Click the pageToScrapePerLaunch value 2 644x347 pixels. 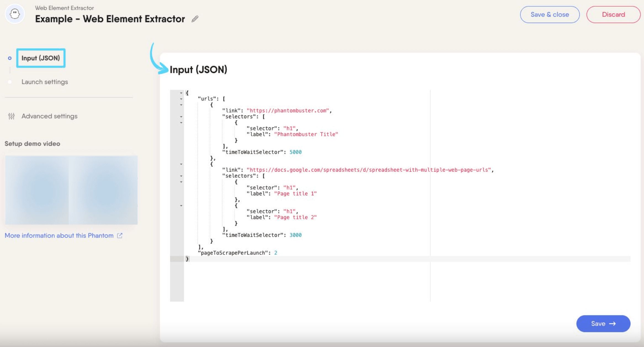click(x=276, y=253)
